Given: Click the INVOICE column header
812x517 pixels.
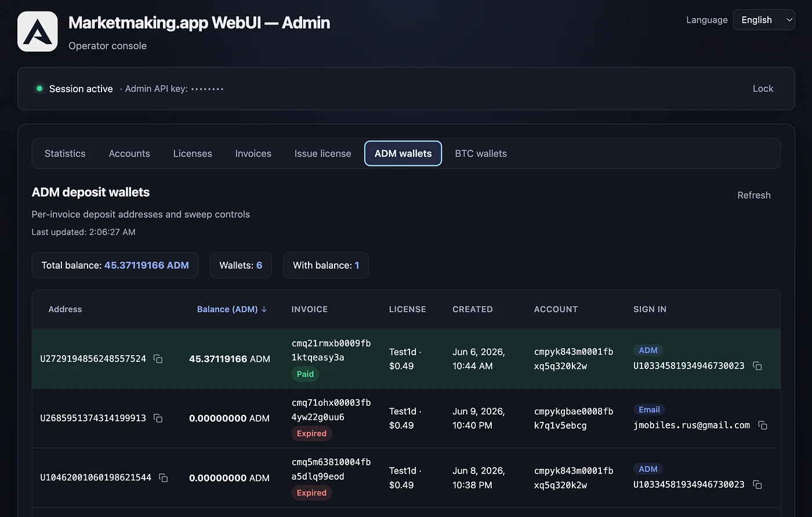Looking at the screenshot, I should [x=310, y=309].
